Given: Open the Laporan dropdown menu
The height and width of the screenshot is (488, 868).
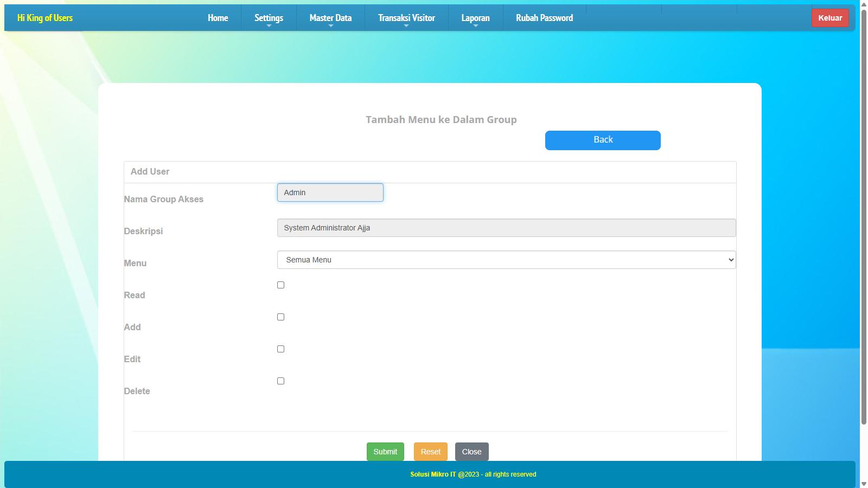Looking at the screenshot, I should pyautogui.click(x=475, y=18).
